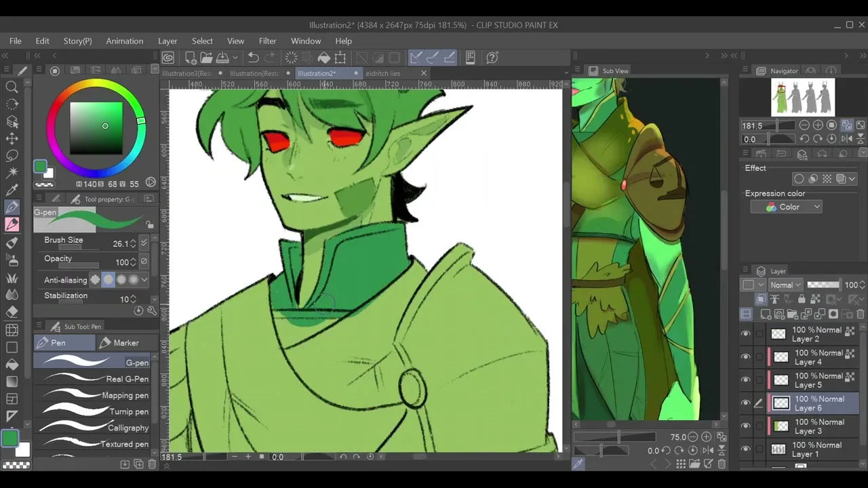The height and width of the screenshot is (488, 868).
Task: Toggle the G-pen tool property lock
Action: point(149,224)
